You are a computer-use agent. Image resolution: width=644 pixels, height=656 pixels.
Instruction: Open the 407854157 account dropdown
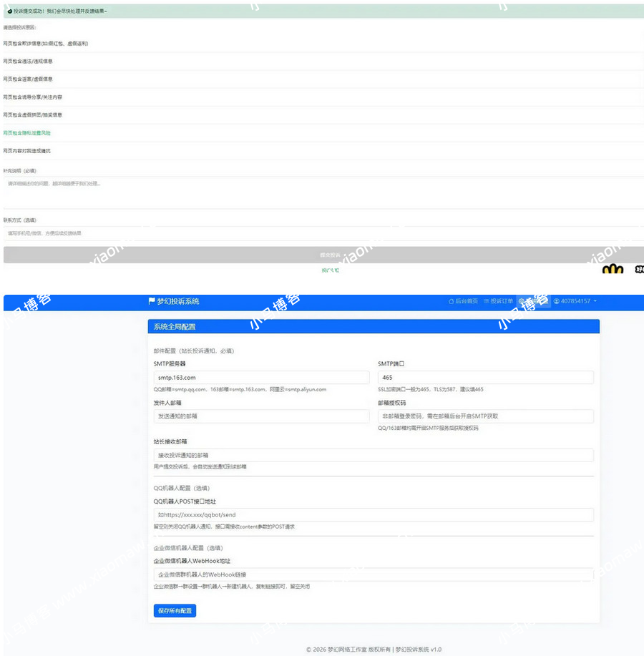pyautogui.click(x=575, y=301)
